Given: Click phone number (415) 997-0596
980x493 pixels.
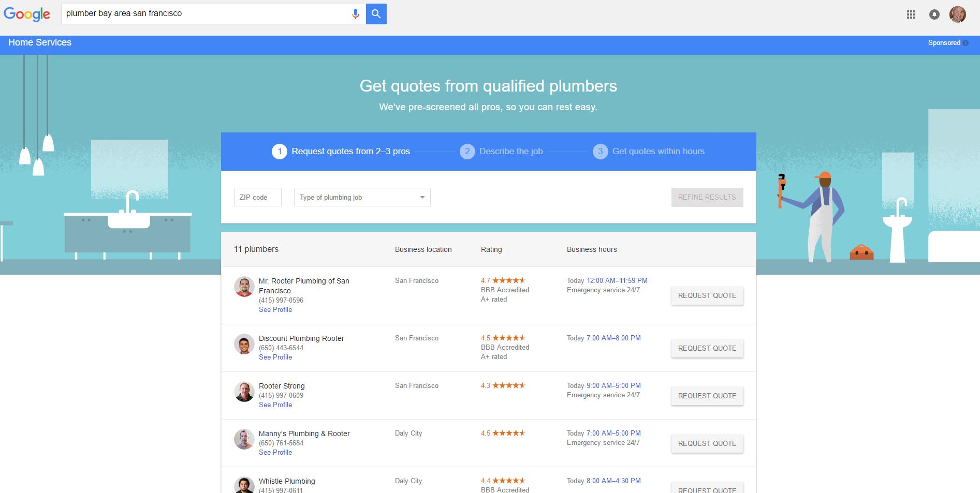Looking at the screenshot, I should tap(281, 301).
